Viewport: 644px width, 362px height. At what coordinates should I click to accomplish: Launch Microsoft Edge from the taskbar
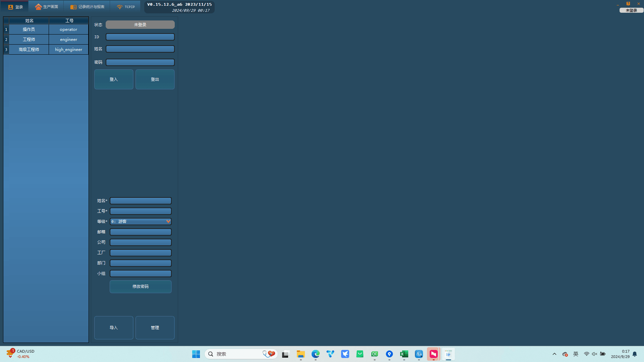click(315, 354)
